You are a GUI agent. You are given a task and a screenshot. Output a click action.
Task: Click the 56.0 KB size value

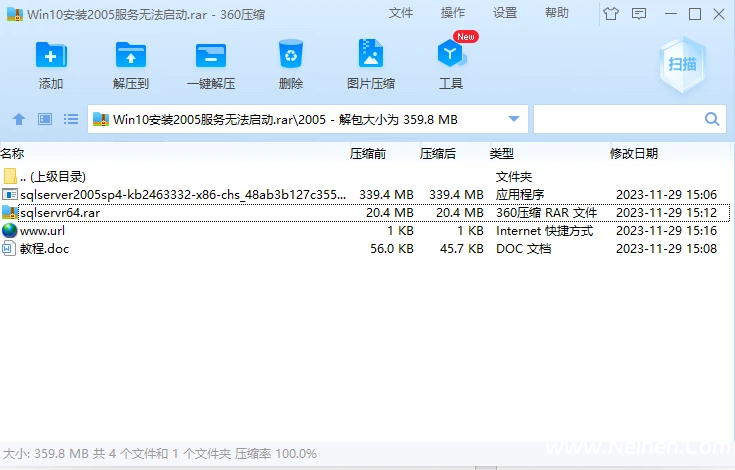click(x=392, y=249)
